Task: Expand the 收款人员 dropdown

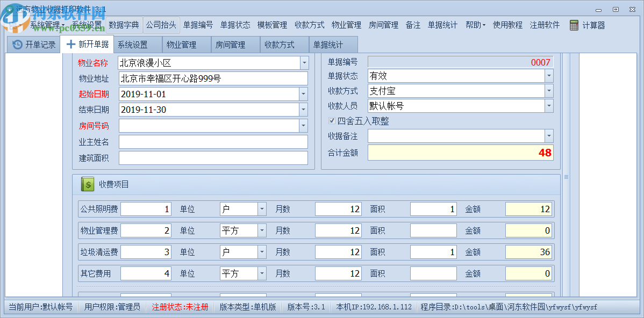Action: click(x=549, y=106)
